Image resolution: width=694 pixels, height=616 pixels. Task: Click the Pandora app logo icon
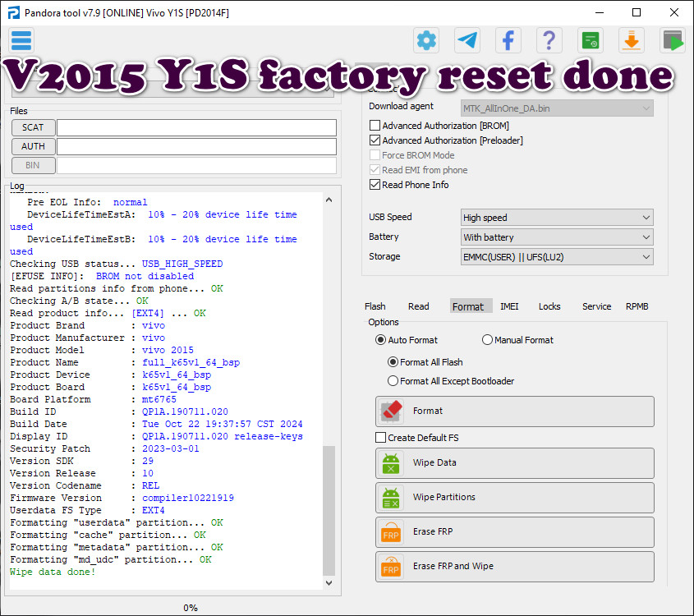pyautogui.click(x=14, y=12)
